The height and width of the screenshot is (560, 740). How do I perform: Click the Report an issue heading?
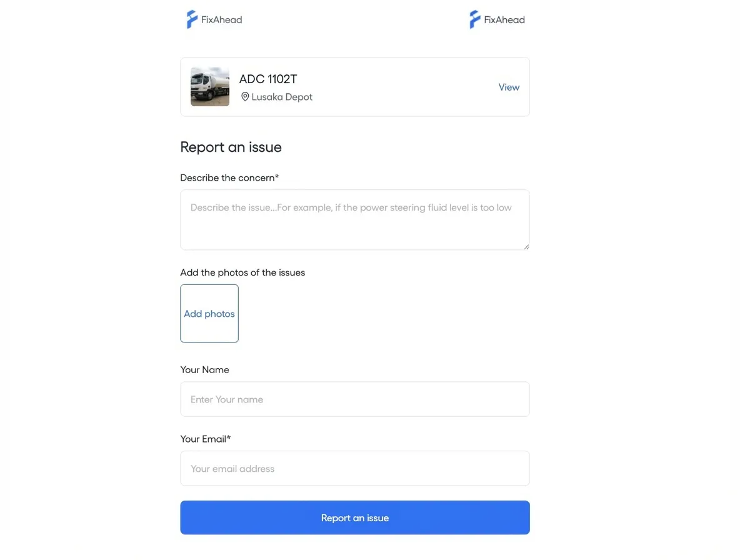tap(231, 147)
